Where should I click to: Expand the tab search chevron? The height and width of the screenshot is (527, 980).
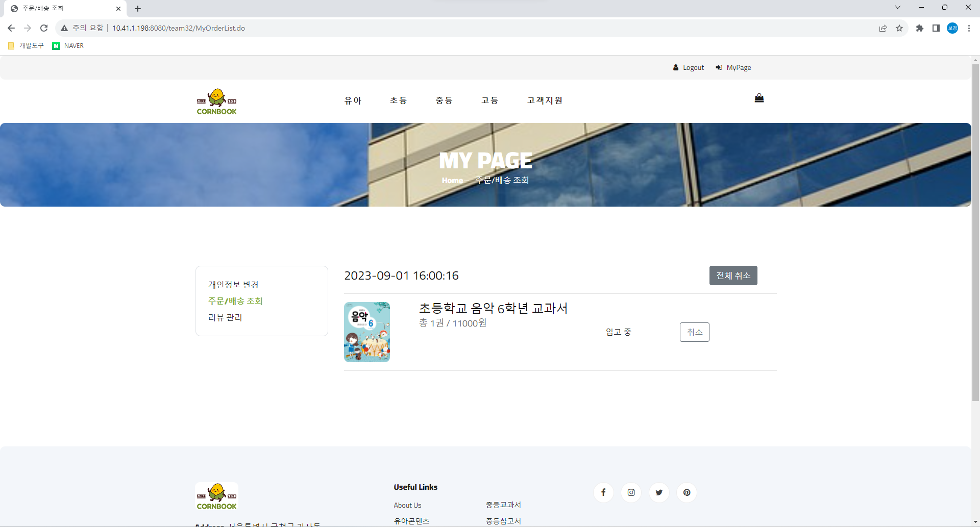[x=898, y=7]
